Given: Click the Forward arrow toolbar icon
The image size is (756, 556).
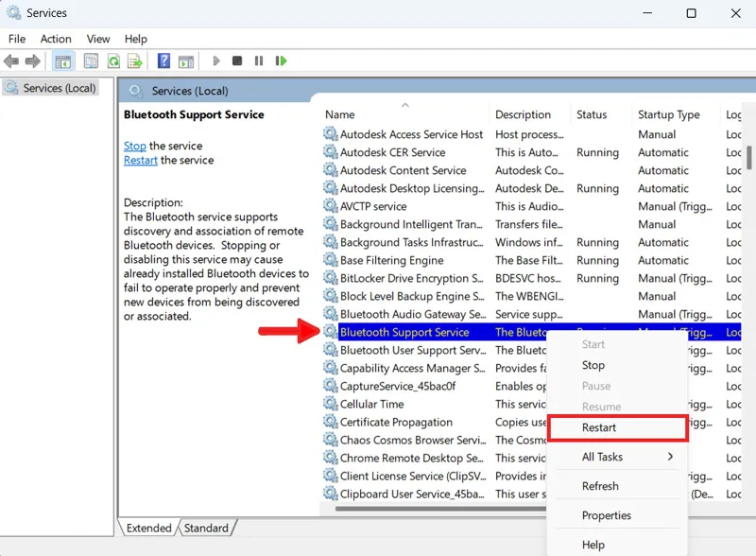Looking at the screenshot, I should pyautogui.click(x=33, y=61).
